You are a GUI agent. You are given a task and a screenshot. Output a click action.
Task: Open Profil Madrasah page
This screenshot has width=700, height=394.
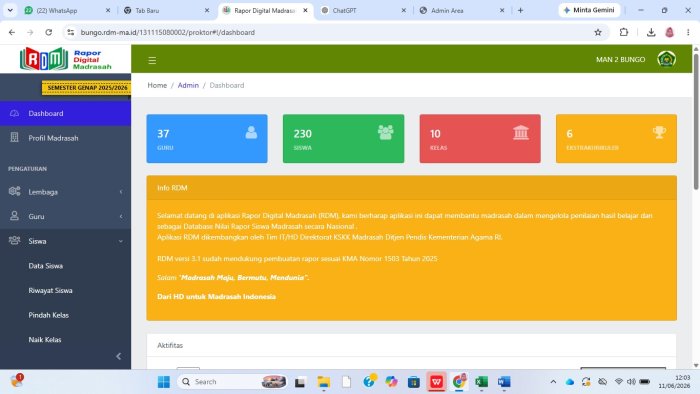[x=66, y=138]
